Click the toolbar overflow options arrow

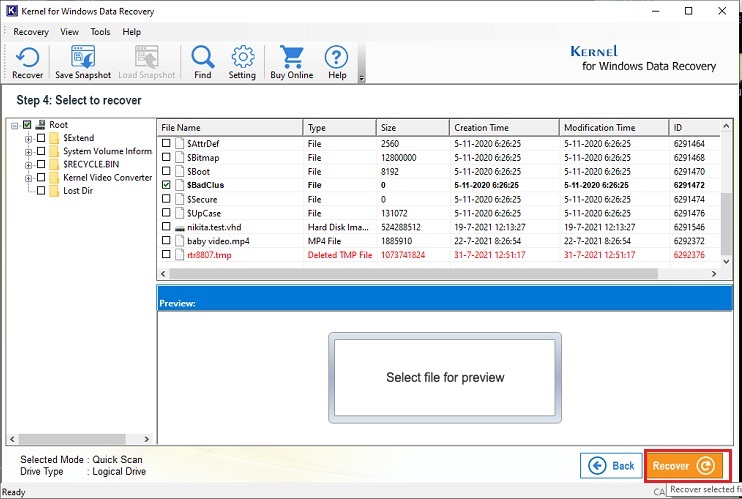(x=362, y=79)
